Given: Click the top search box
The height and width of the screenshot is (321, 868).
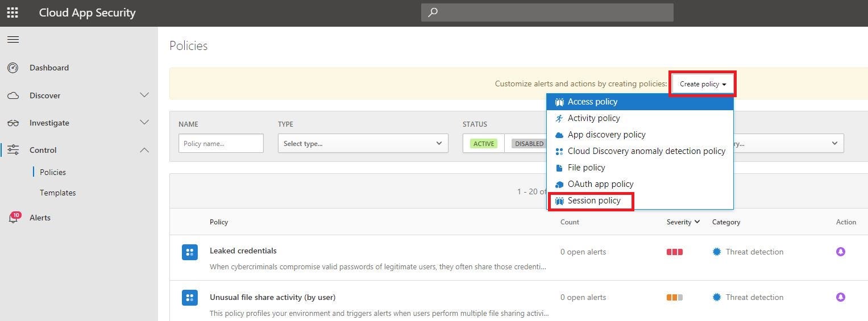Looking at the screenshot, I should (547, 12).
